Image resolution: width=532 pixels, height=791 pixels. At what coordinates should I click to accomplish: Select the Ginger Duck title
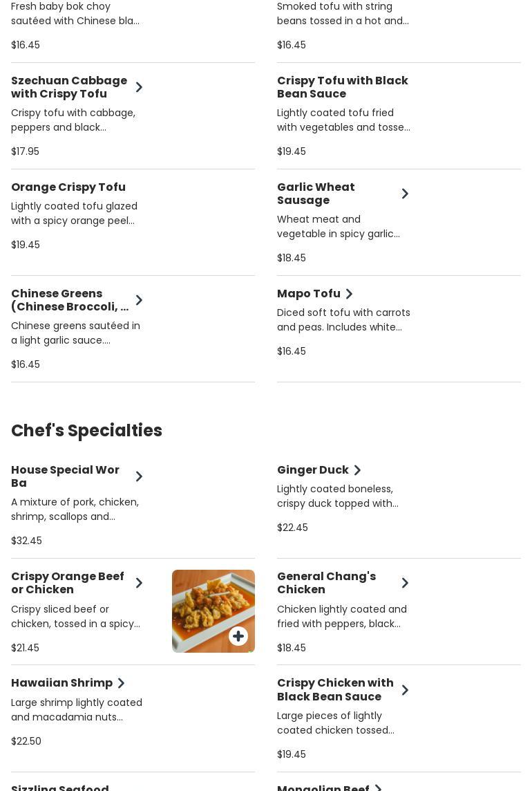312,470
